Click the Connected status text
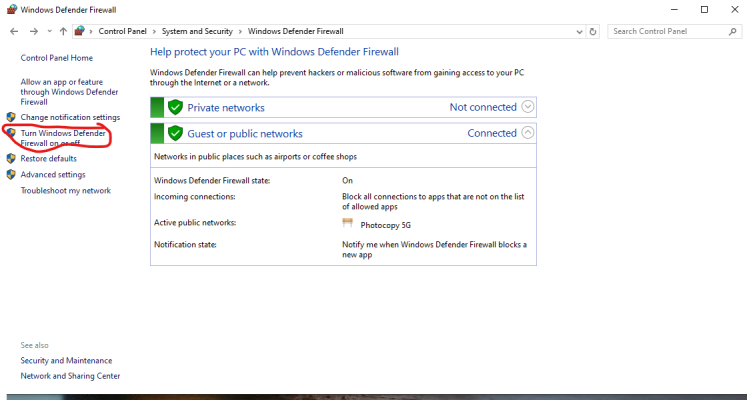This screenshot has height=400, width=747. [x=492, y=133]
